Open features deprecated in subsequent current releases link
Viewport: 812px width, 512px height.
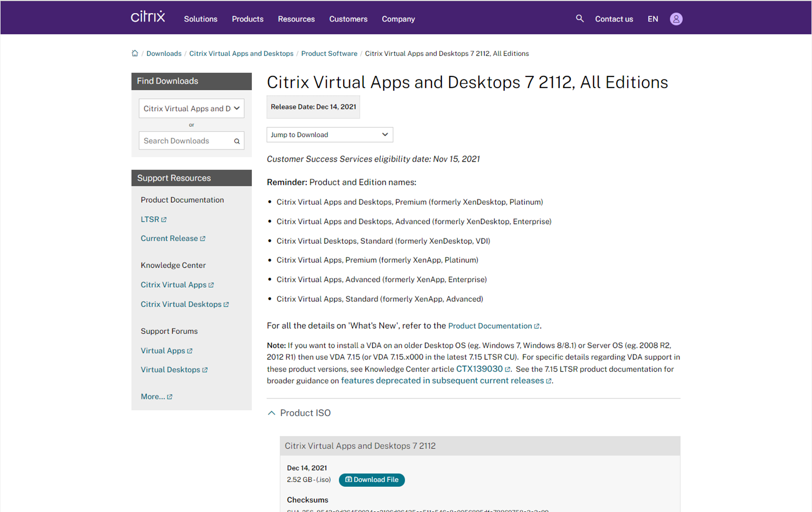446,381
